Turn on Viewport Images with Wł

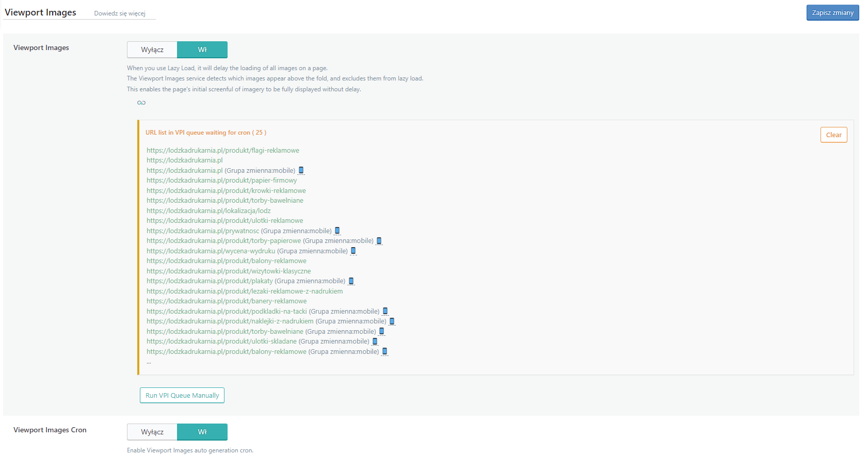click(x=202, y=50)
